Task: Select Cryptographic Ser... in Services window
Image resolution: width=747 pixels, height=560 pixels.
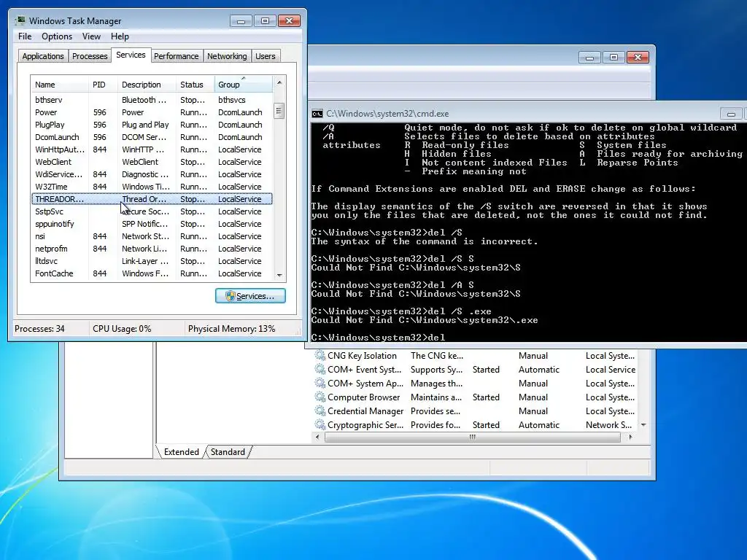Action: pyautogui.click(x=365, y=425)
